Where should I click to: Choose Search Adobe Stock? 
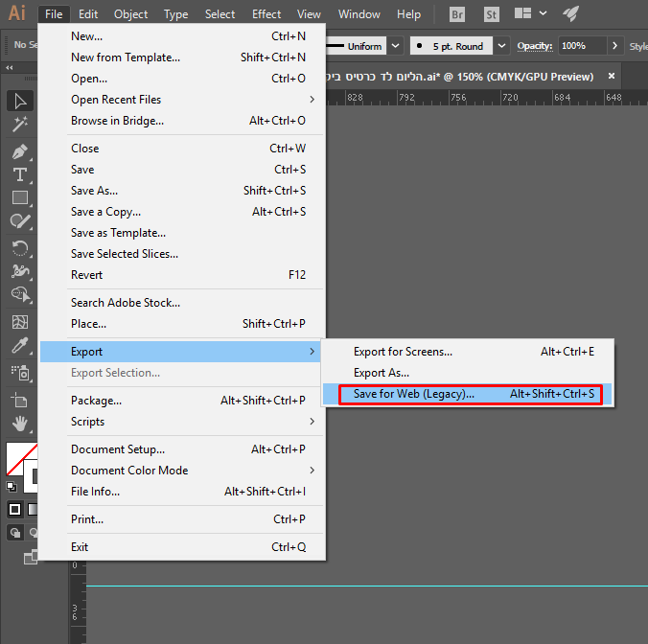[x=181, y=303]
